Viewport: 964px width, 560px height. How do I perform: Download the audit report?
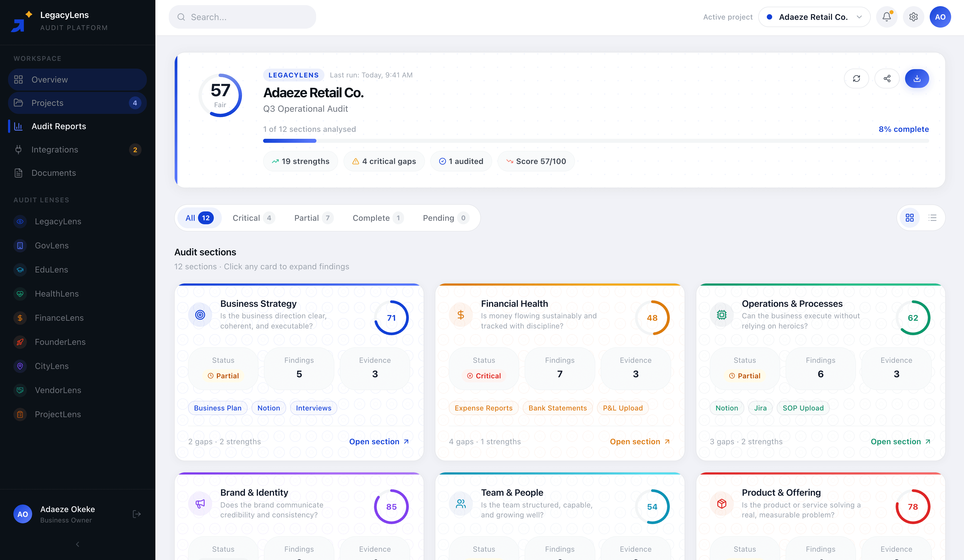pos(917,79)
